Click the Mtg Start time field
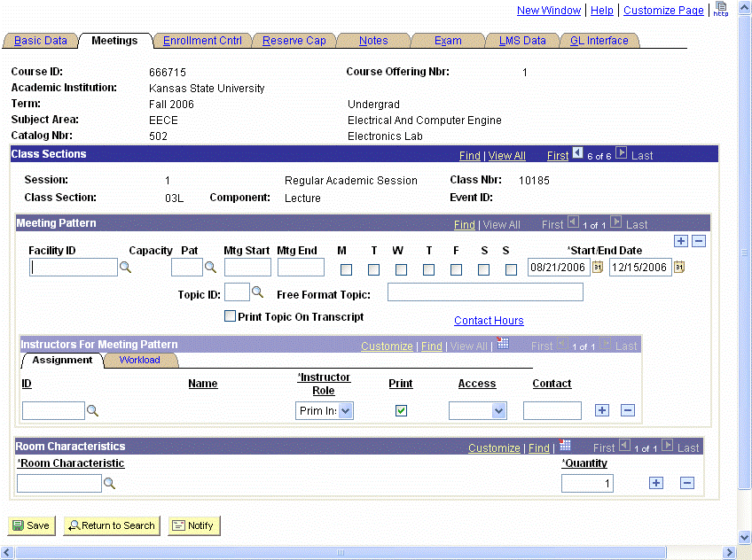Screen dimensions: 752x560 pos(247,268)
